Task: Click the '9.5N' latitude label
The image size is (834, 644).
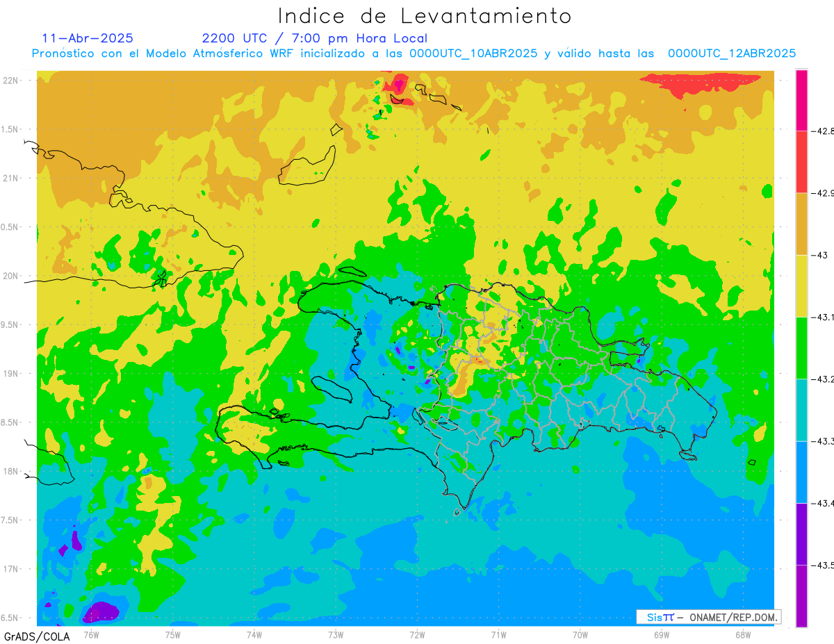Action: [10, 324]
